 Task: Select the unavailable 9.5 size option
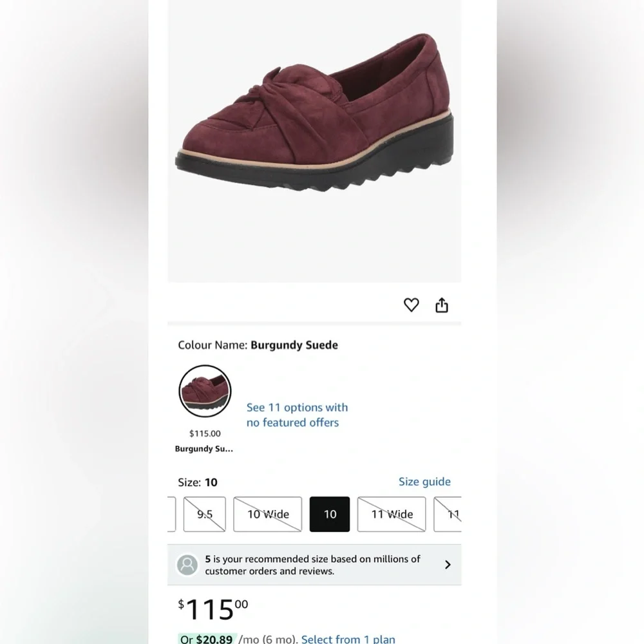coord(204,514)
